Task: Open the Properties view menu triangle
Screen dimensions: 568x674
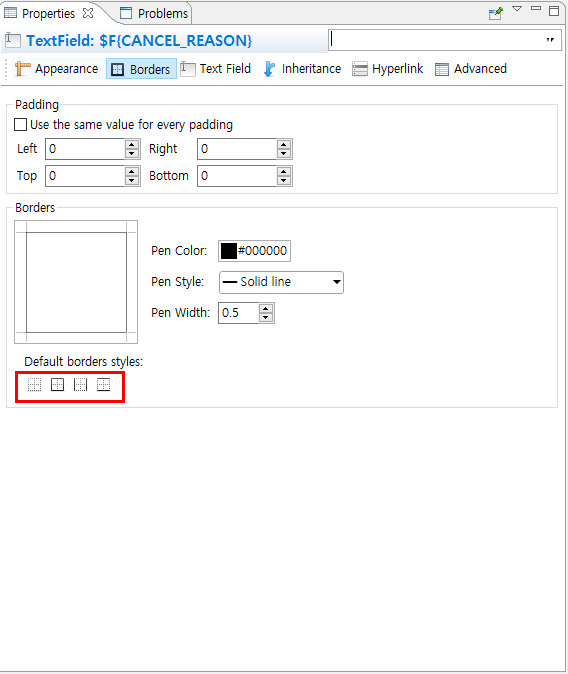Action: tap(517, 9)
